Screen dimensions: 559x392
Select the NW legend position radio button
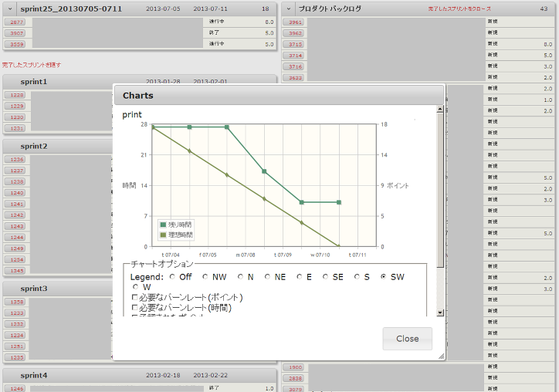pos(205,277)
